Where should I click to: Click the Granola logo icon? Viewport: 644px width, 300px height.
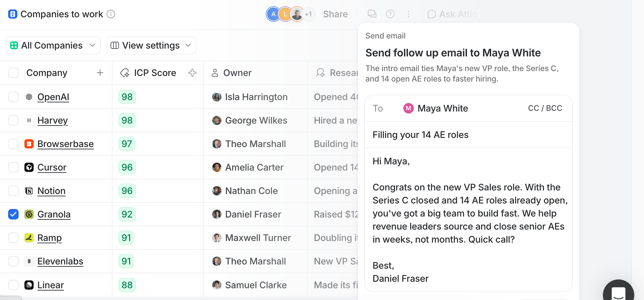click(x=29, y=214)
